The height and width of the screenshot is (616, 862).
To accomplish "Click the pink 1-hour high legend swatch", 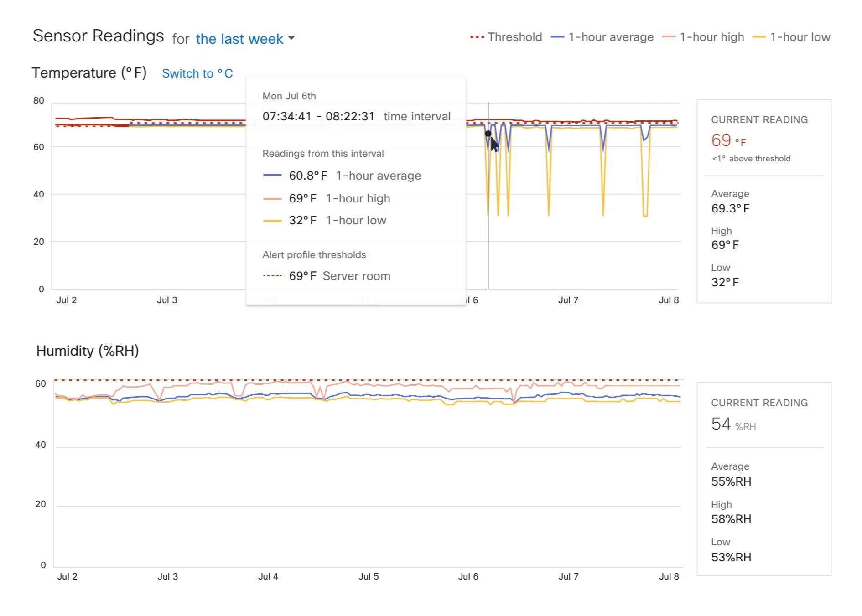I will click(669, 37).
